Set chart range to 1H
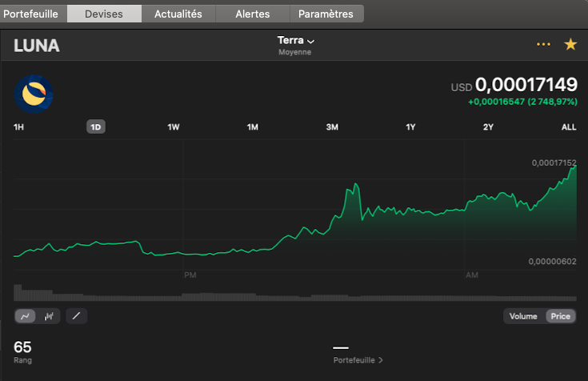The width and height of the screenshot is (588, 381). [x=18, y=127]
